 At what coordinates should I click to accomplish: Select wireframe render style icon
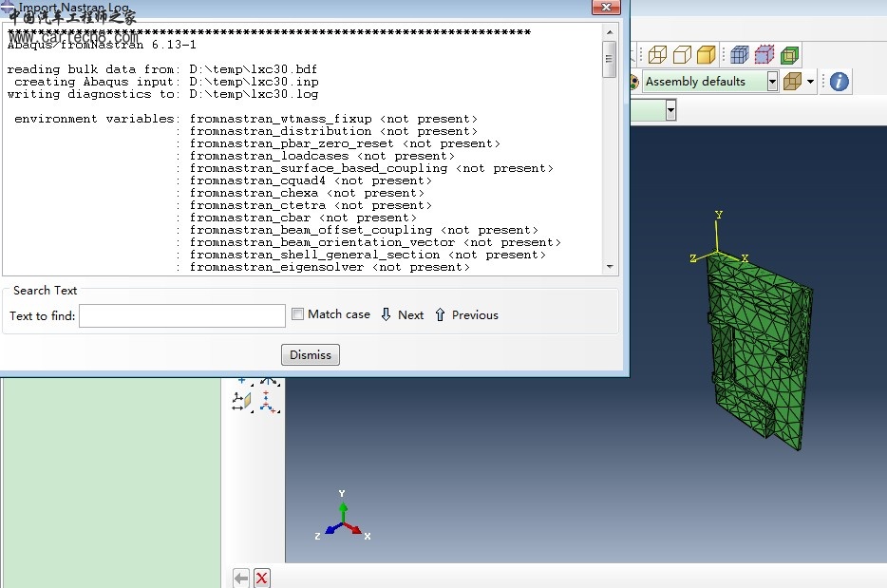657,54
